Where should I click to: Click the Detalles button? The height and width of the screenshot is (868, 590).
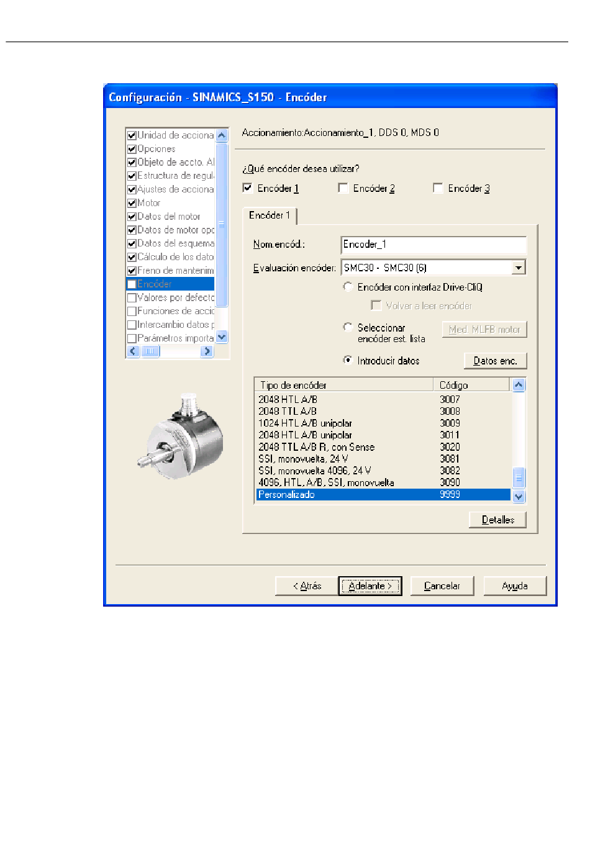coord(497,520)
